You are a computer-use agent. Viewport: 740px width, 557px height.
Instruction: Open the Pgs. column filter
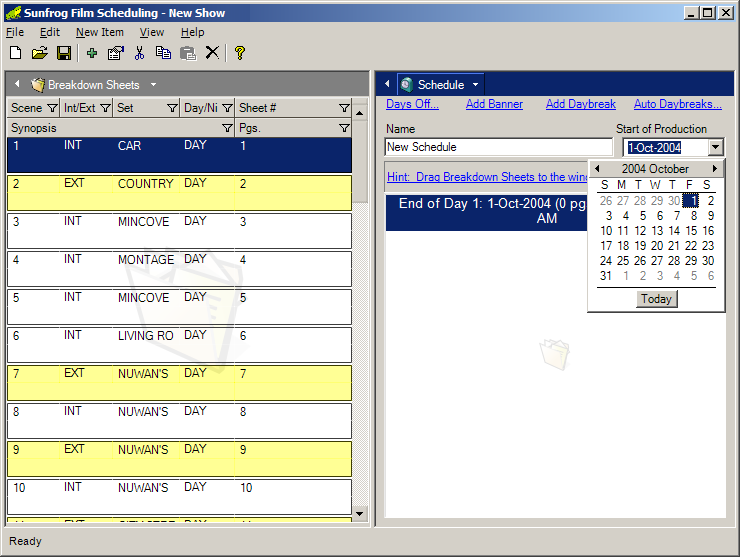click(344, 128)
